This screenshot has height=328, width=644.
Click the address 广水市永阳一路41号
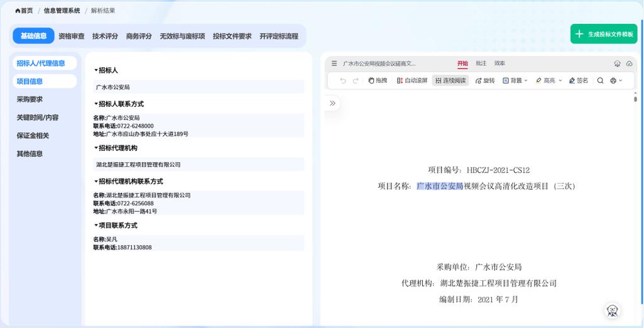click(x=131, y=211)
